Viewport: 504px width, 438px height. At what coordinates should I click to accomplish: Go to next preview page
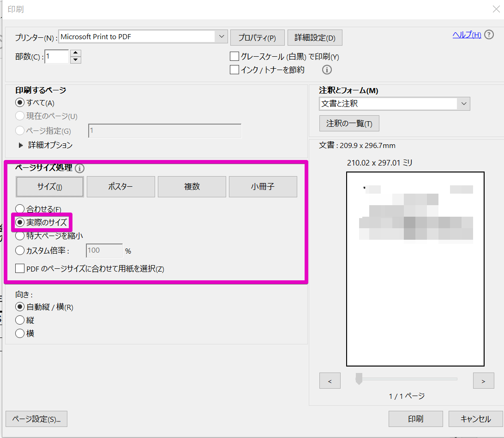[x=483, y=381]
